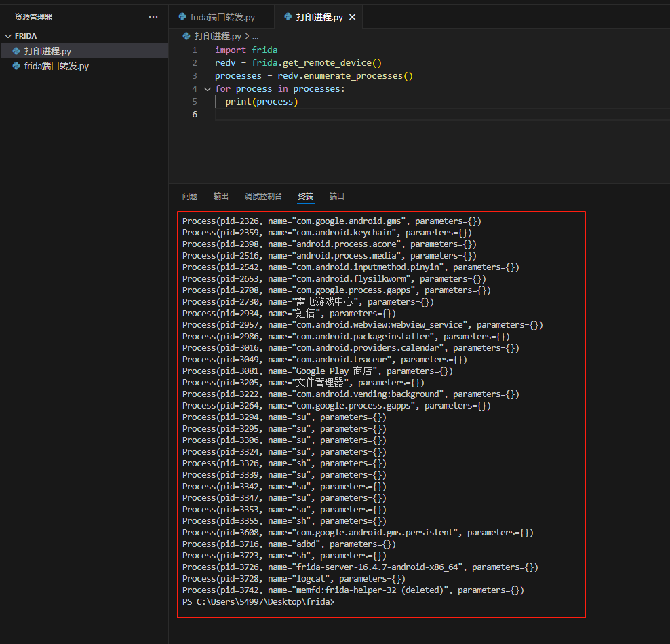Click the adbd process line
Viewport: 670px width, 644px height.
click(289, 544)
